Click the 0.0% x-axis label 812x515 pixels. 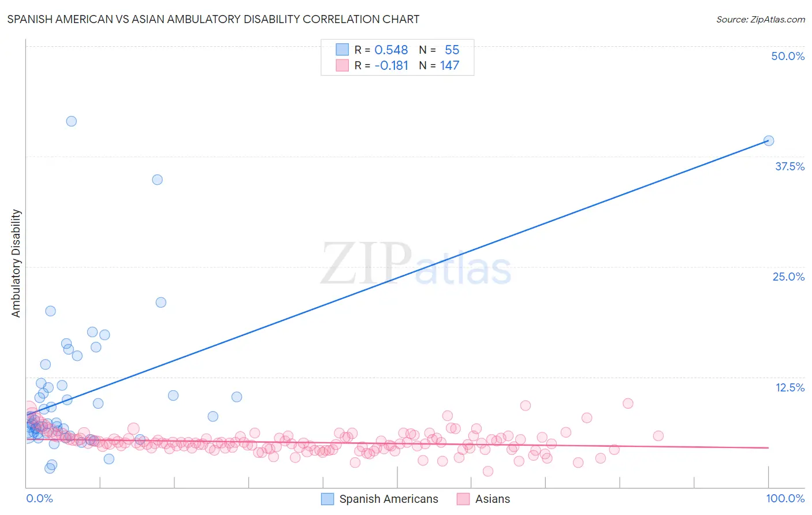39,498
